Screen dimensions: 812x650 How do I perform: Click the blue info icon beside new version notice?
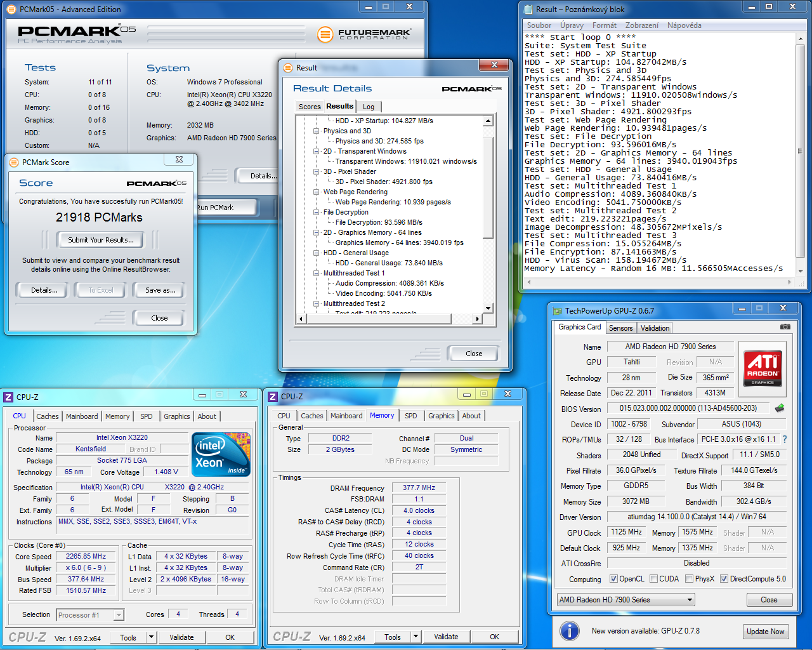(x=570, y=630)
